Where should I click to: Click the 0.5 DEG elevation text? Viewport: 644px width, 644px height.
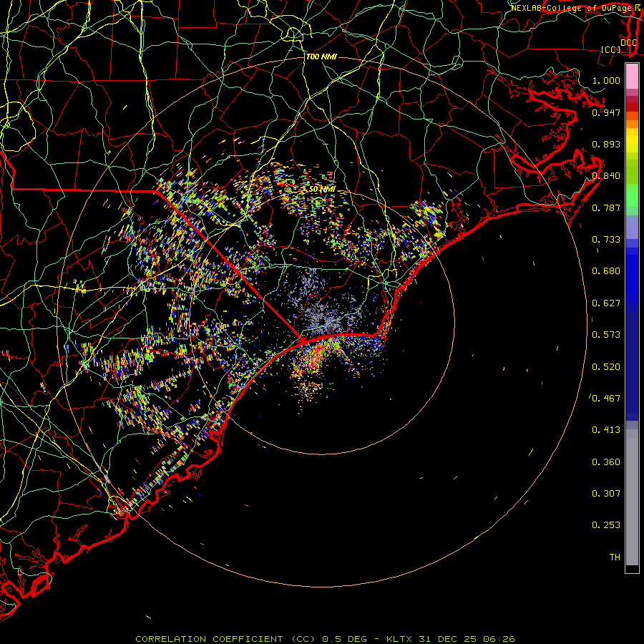pyautogui.click(x=343, y=639)
